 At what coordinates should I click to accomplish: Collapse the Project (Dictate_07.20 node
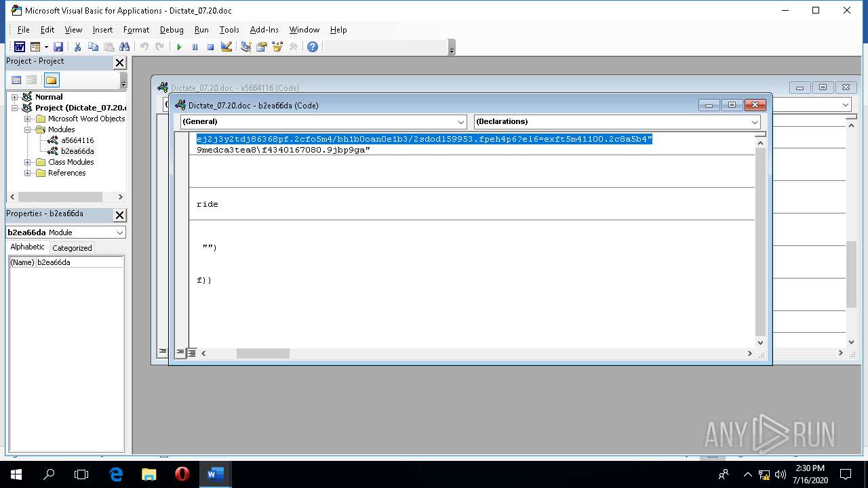pyautogui.click(x=15, y=108)
